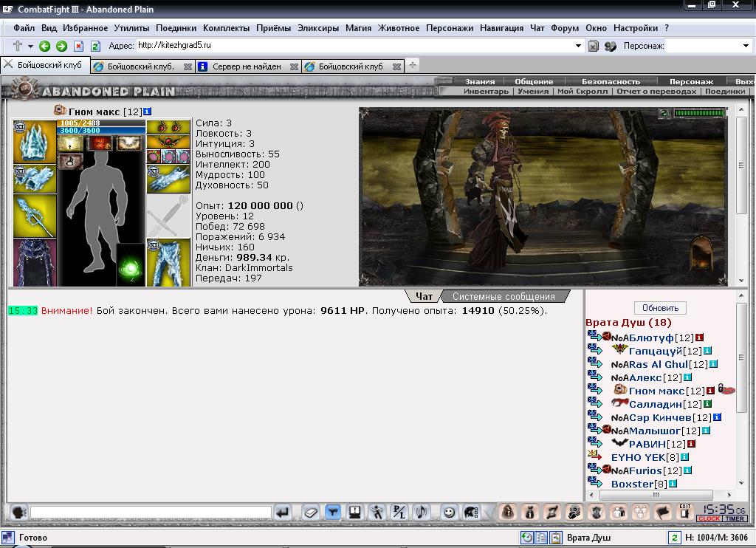Click the green orb item slot
Image resolution: width=756 pixels, height=548 pixels.
pos(131,265)
